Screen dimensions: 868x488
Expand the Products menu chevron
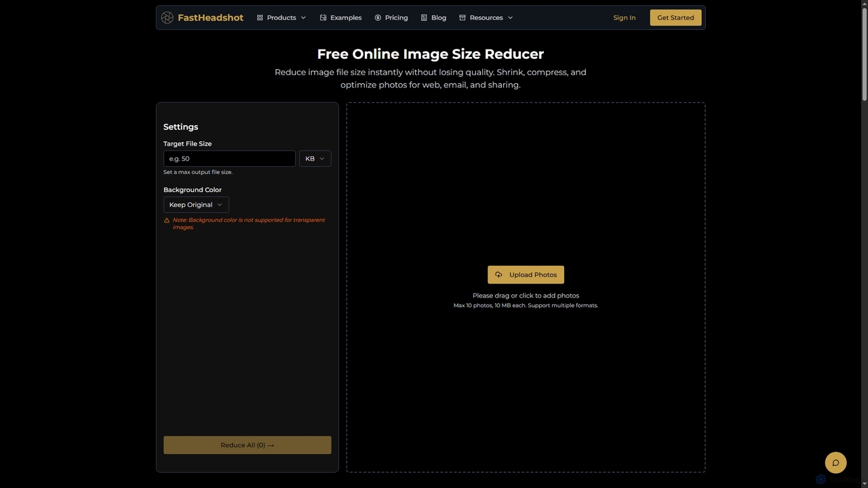303,18
